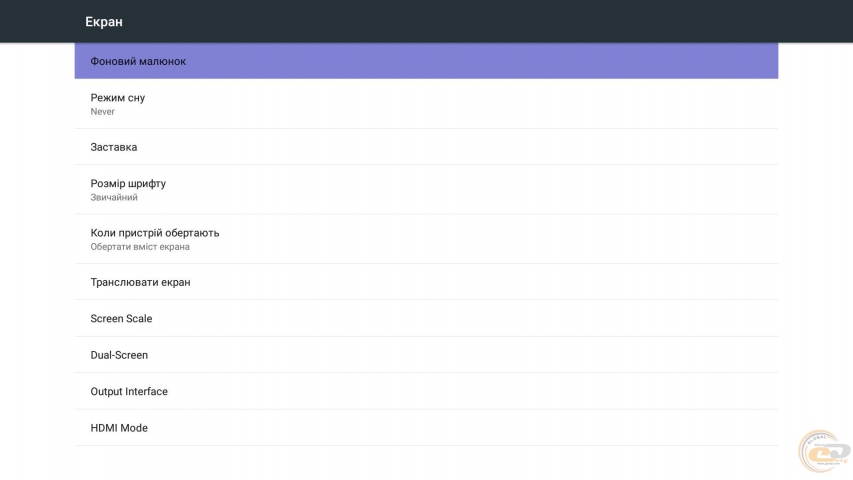The height and width of the screenshot is (480, 853).
Task: Open Коли пристрій обертають rotation options
Action: point(155,233)
